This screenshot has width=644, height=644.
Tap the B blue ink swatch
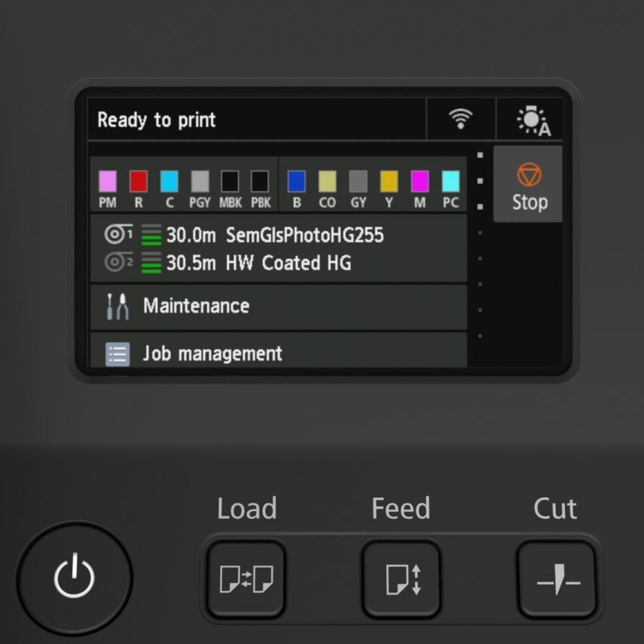coord(296,182)
